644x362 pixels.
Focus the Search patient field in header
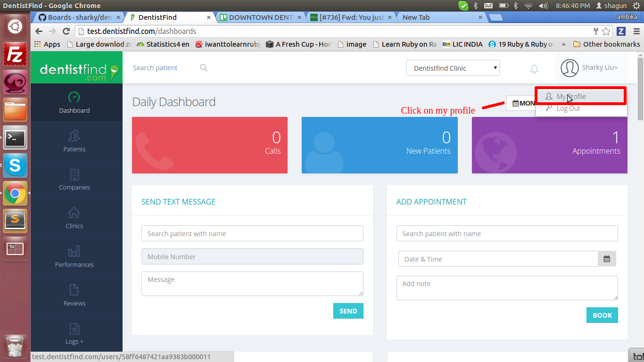(163, 68)
